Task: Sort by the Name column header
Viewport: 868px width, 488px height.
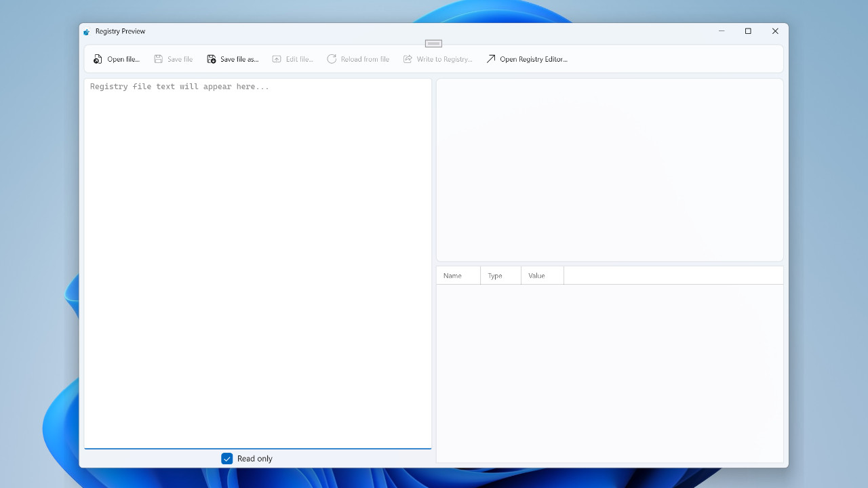Action: 452,276
